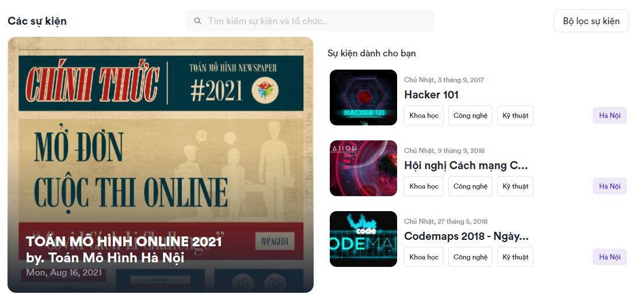Screen dimensions: 644x302
Task: Open the Codemaps 2018 - Ngày... title
Action: pos(466,236)
